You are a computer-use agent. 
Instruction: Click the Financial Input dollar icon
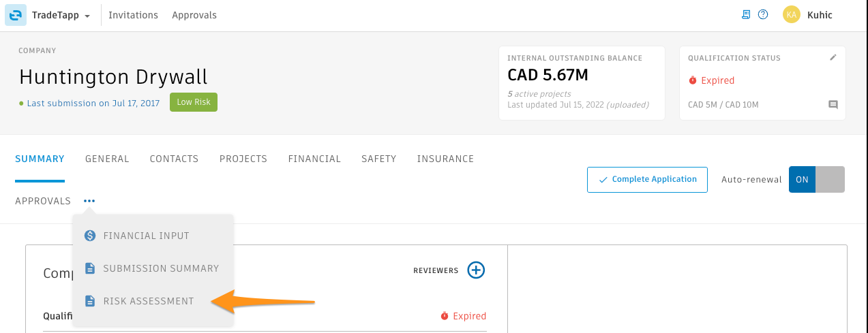(x=90, y=236)
